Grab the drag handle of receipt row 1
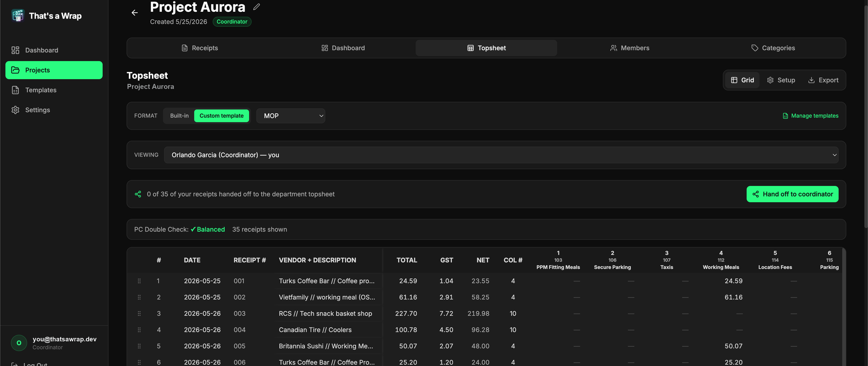Viewport: 868px width, 366px height. pos(139,281)
